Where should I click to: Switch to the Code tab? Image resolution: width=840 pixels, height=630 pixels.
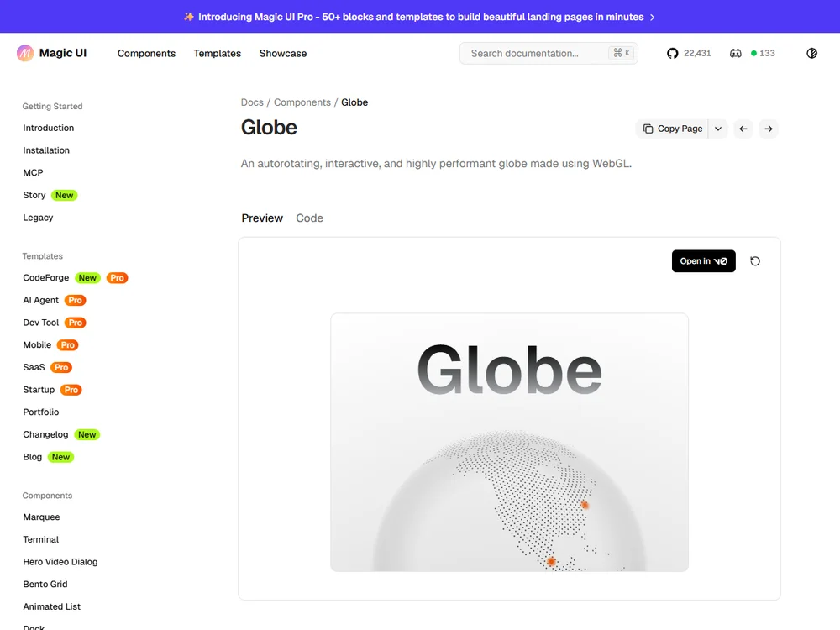(309, 218)
